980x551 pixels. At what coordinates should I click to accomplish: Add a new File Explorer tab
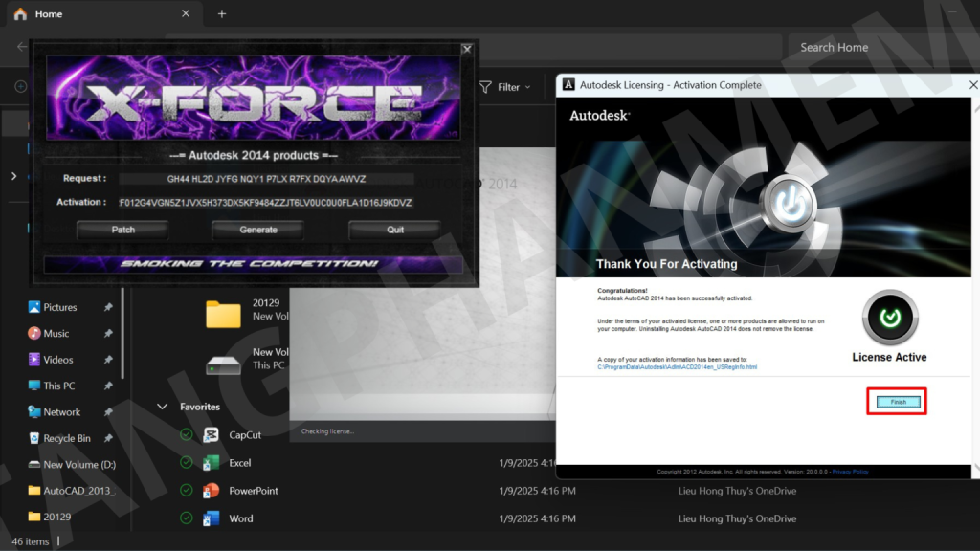pos(222,14)
